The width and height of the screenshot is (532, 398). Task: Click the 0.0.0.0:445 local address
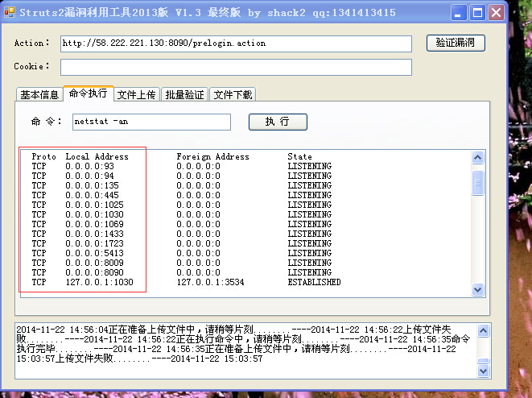[x=92, y=195]
